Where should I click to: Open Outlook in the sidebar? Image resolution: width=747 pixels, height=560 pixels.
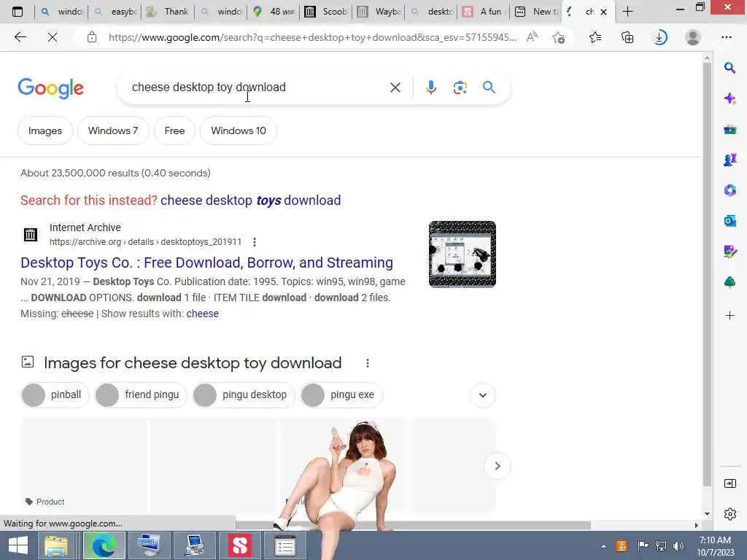729,221
